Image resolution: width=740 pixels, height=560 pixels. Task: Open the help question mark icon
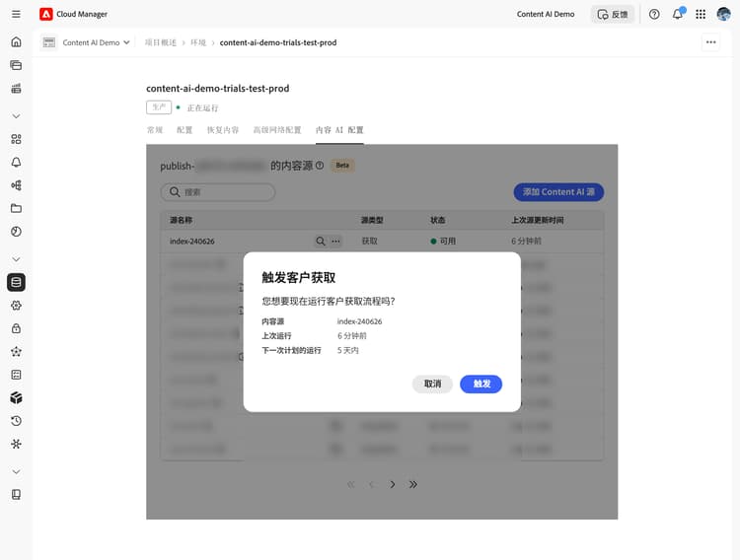click(654, 14)
